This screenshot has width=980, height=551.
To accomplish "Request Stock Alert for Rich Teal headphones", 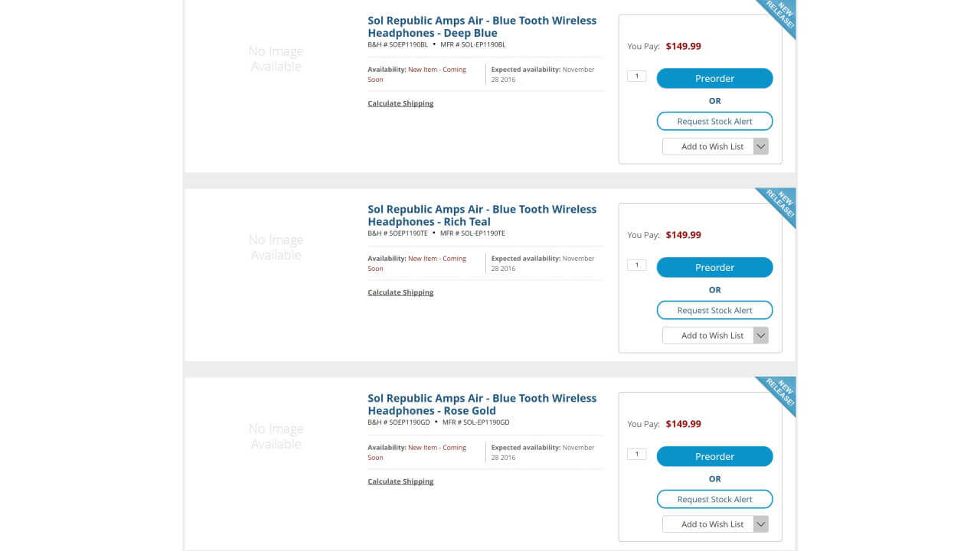I will [714, 311].
